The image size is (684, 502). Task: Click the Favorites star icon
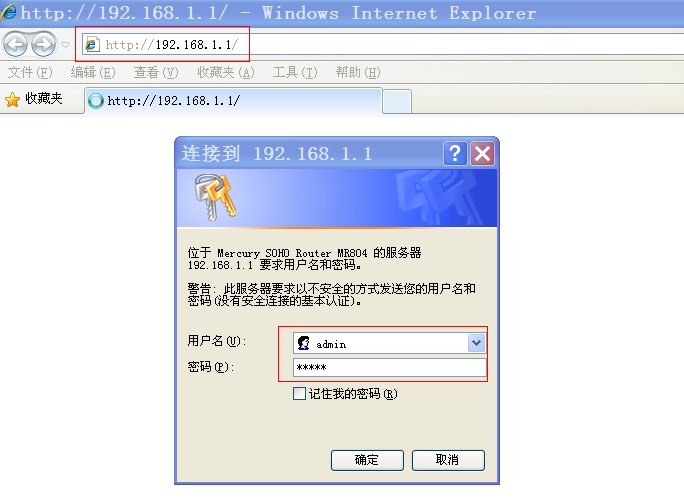pos(13,99)
